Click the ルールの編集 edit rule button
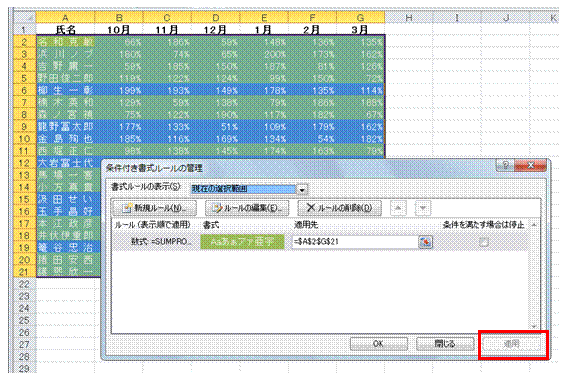The width and height of the screenshot is (567, 379). tap(247, 208)
